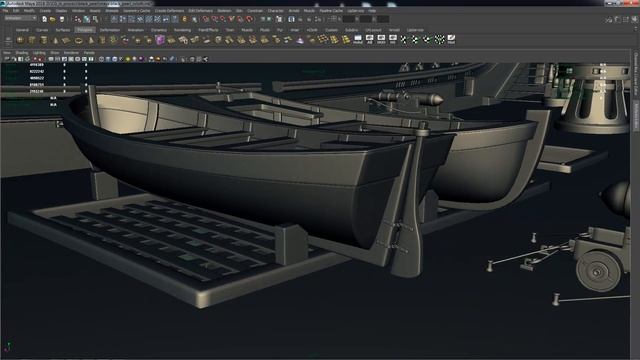Create a polygon cylinder from the shelf
Screen dimensions: 640x360
click(x=43, y=40)
